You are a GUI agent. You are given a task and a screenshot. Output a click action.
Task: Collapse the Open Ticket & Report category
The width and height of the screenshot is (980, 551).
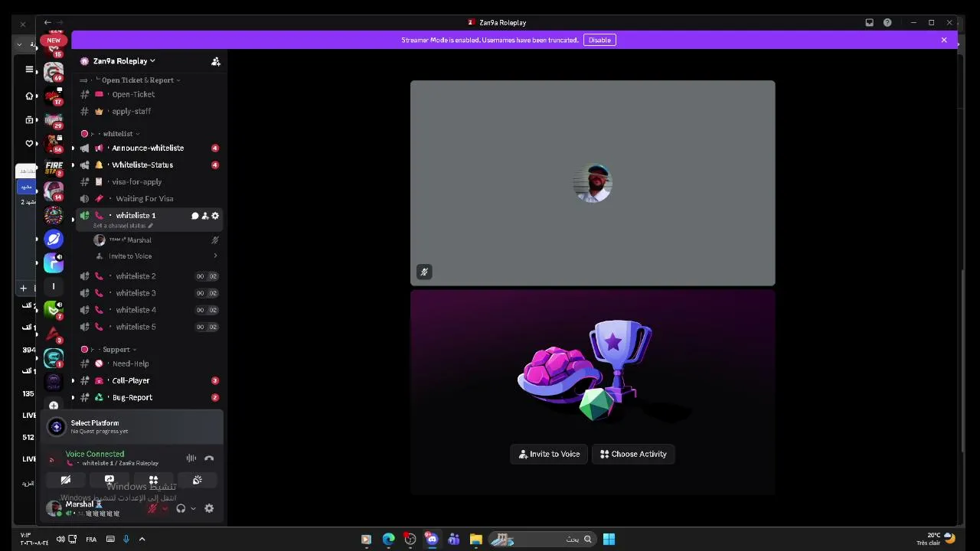130,80
